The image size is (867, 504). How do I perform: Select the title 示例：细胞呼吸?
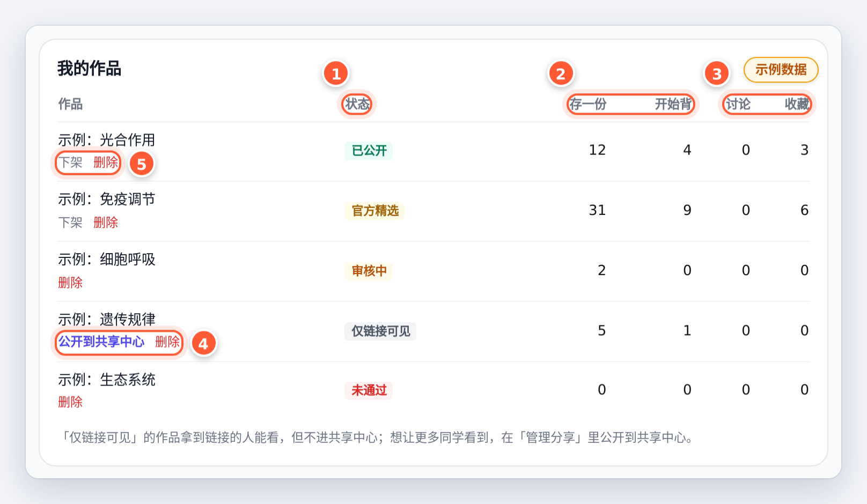[x=107, y=260]
